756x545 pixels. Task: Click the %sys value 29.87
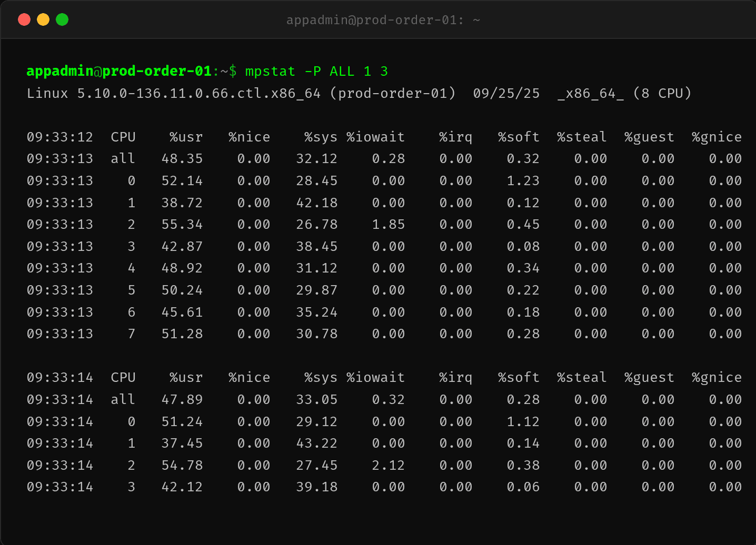click(316, 290)
